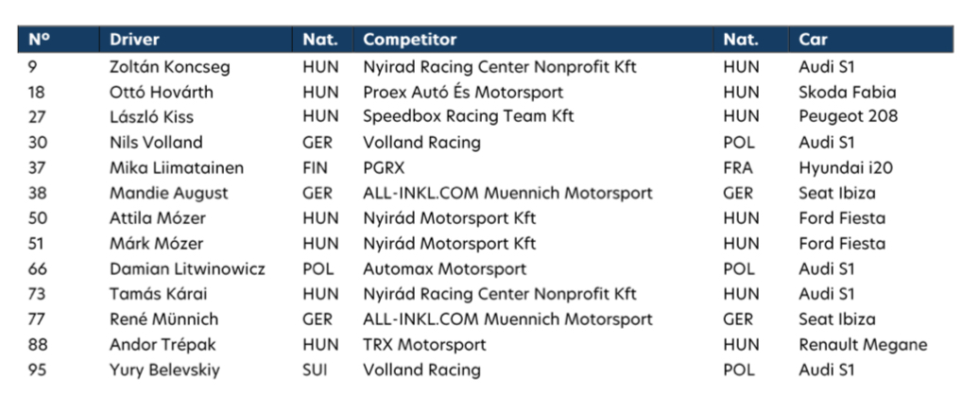Screen dimensions: 980x396
Task: Click Hyundai i20 car entry
Action: tap(846, 168)
